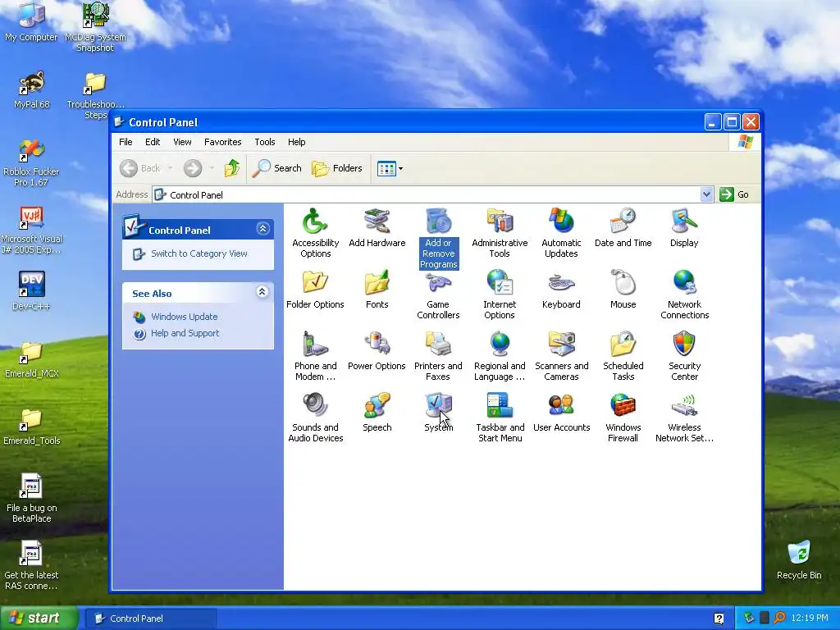
Task: Click the taskbar clock showing 12:19 PM
Action: 809,619
